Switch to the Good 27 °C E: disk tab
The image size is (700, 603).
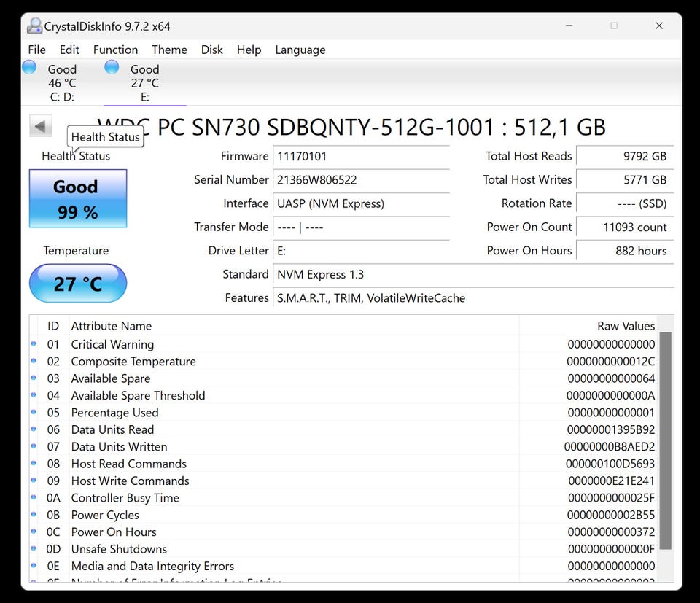click(144, 83)
